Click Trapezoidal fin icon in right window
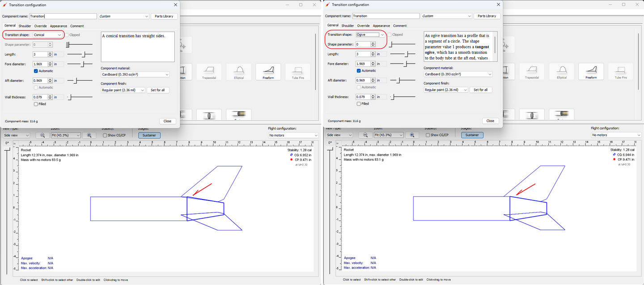Screen dimensions: 644x285 [x=532, y=72]
